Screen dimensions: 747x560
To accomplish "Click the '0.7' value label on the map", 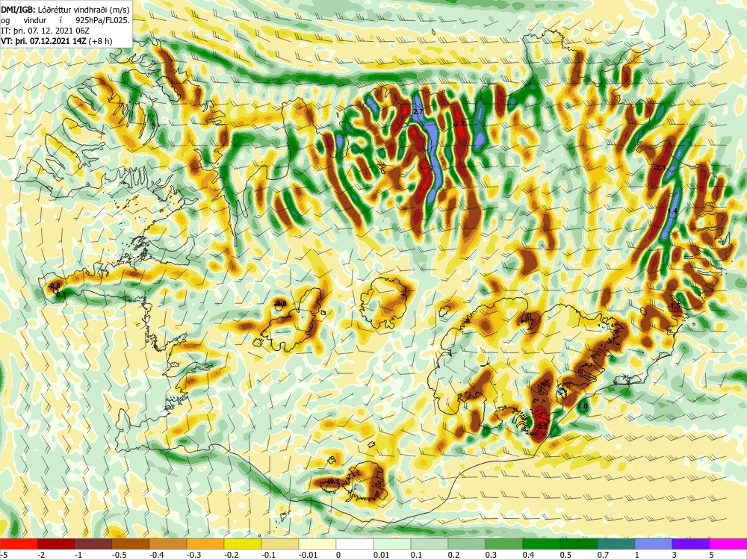I will [61, 295].
